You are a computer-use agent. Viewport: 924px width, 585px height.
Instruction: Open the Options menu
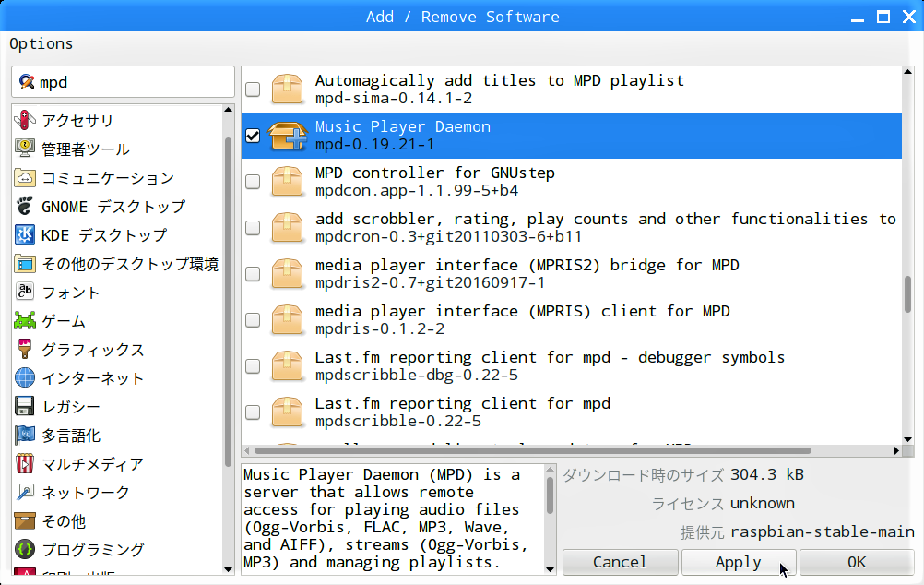point(41,43)
